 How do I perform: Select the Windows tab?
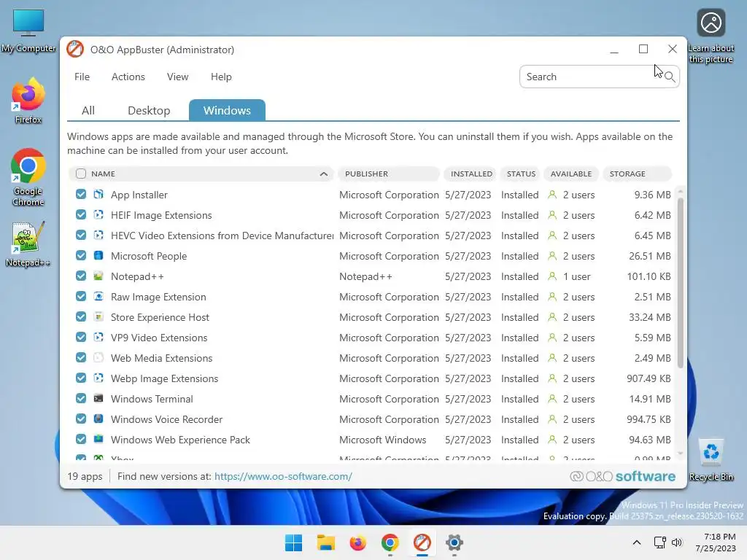tap(227, 111)
